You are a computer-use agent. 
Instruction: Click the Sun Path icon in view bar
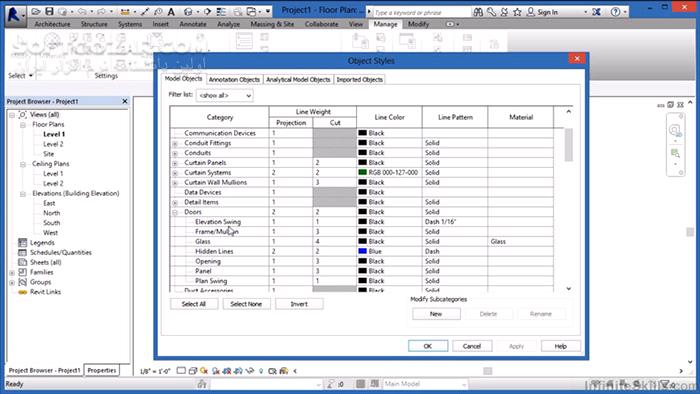(204, 371)
